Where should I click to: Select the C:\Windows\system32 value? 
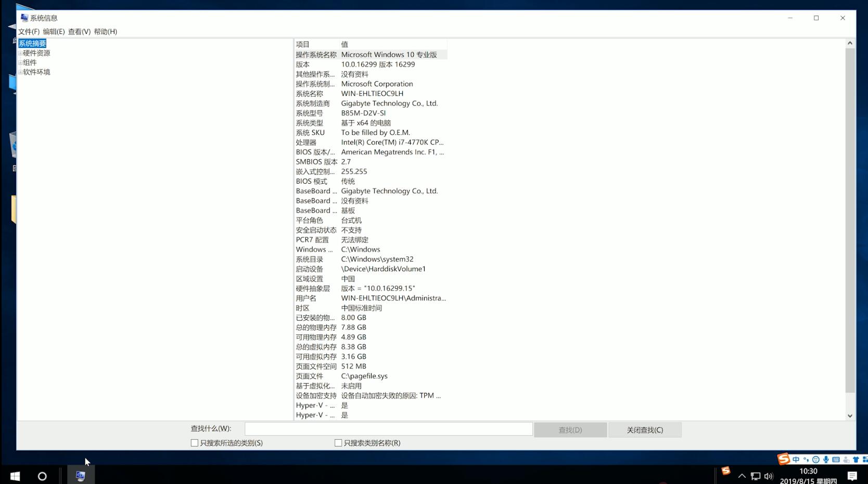[x=377, y=259]
